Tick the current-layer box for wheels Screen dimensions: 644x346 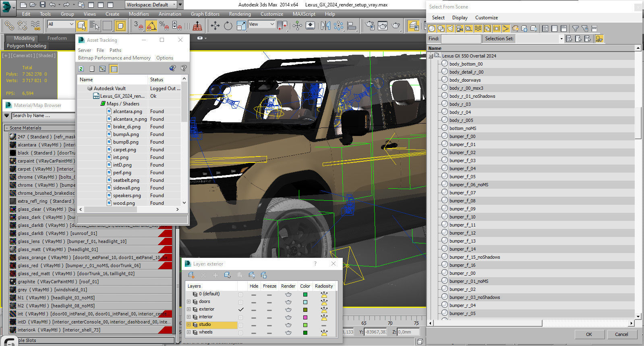click(x=241, y=333)
